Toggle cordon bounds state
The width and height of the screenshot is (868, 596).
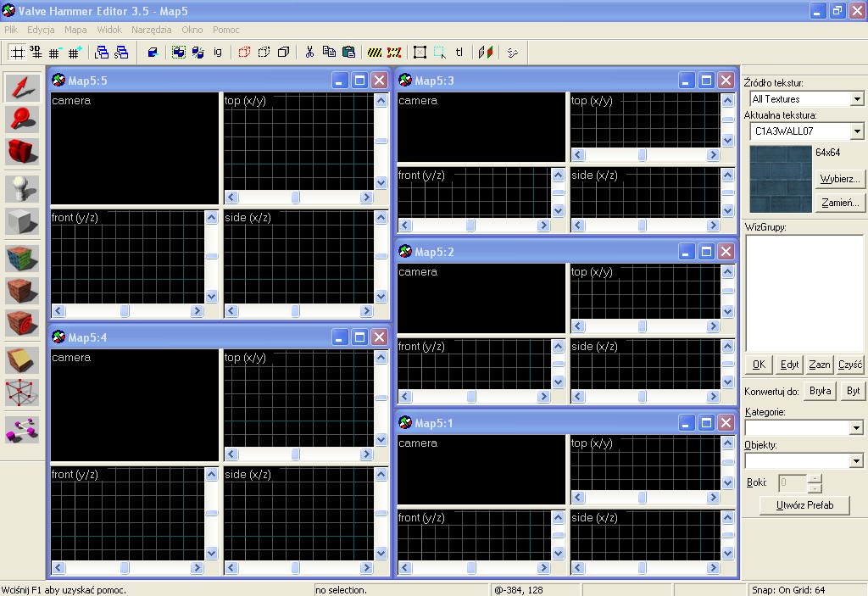375,53
